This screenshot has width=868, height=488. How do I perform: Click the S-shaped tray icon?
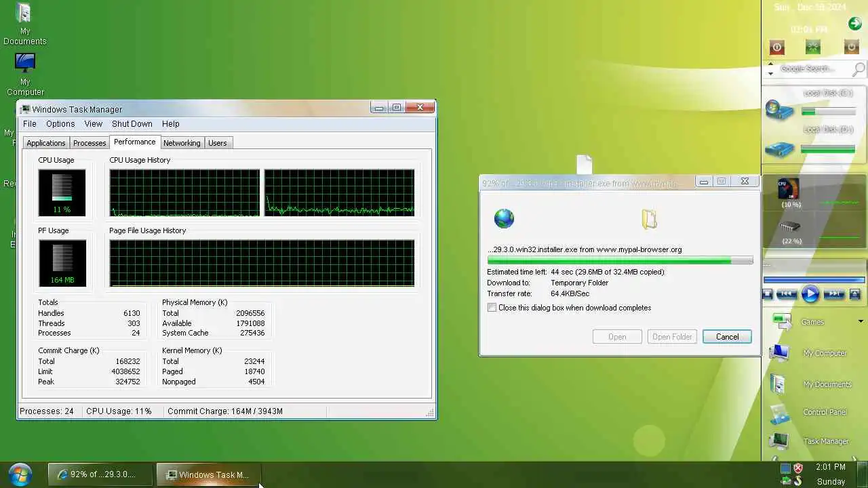click(798, 481)
